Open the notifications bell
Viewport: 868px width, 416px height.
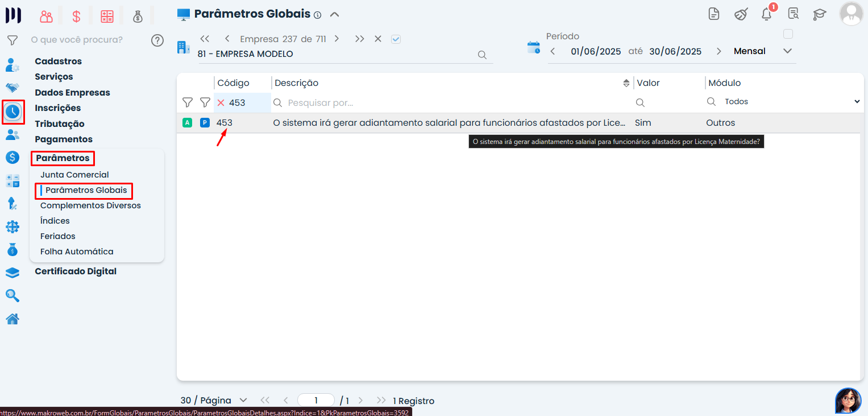tap(767, 14)
